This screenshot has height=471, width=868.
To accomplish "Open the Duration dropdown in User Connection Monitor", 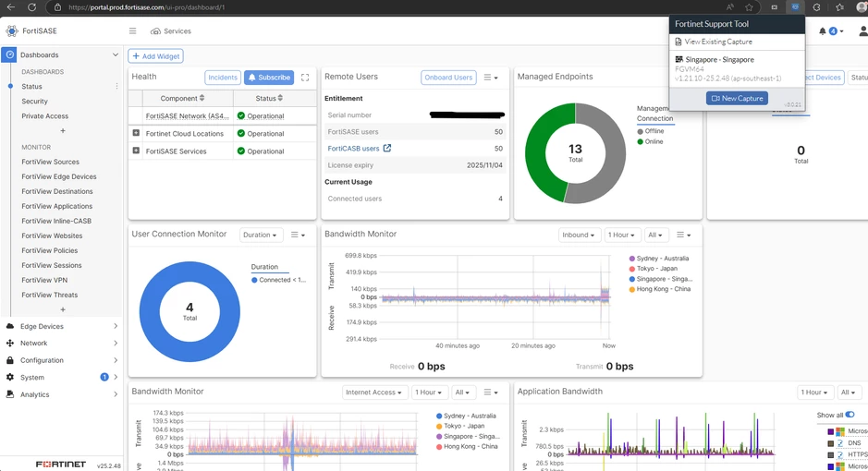I will point(260,235).
